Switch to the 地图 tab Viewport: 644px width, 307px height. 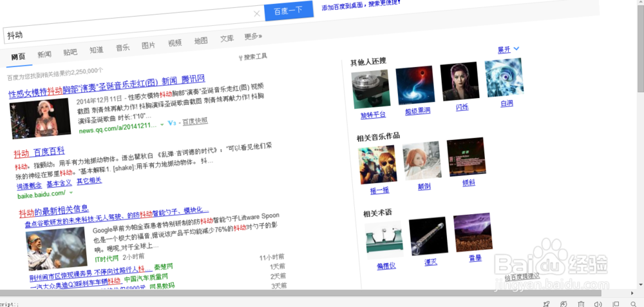click(x=201, y=41)
